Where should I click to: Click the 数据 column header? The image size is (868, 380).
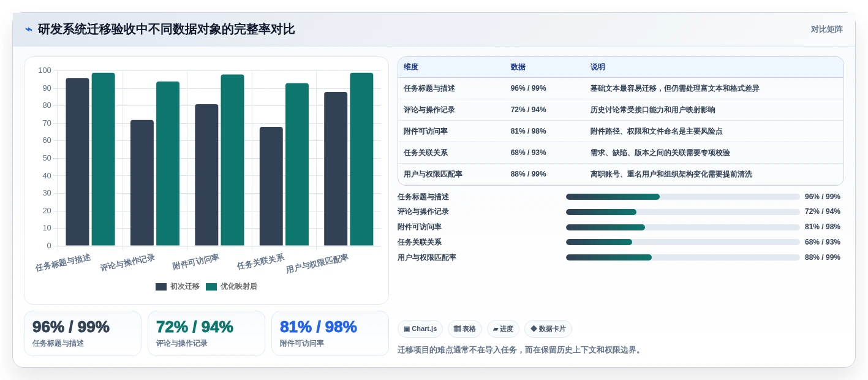click(x=518, y=67)
